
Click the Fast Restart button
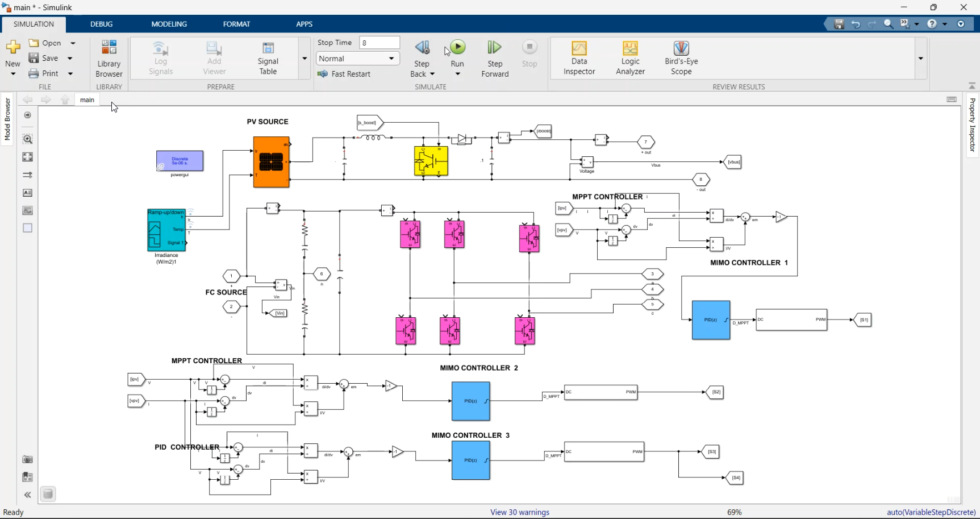(344, 74)
